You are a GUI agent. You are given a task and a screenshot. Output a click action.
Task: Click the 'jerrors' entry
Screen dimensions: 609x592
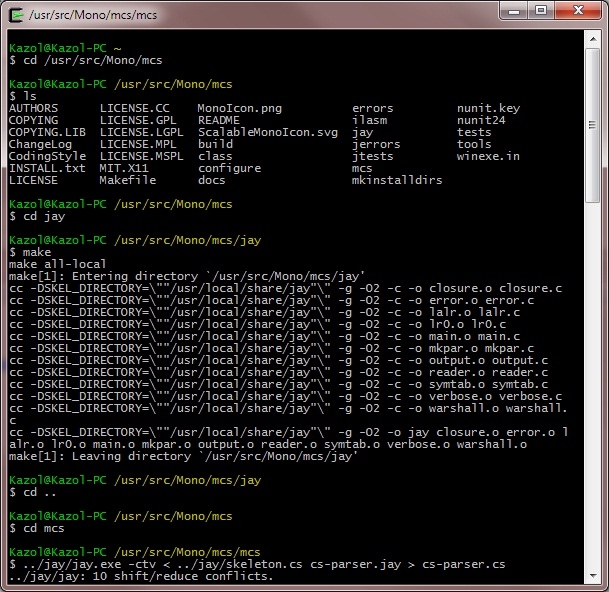376,144
